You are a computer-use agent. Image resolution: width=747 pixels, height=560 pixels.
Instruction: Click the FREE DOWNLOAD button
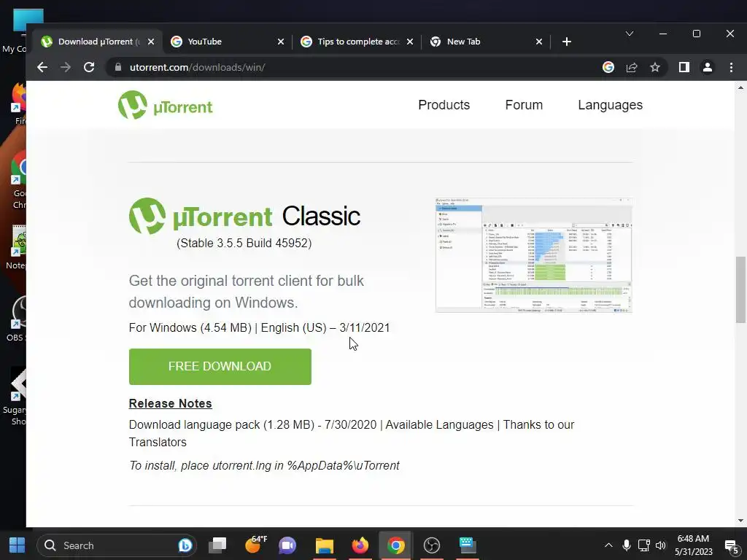pyautogui.click(x=220, y=367)
